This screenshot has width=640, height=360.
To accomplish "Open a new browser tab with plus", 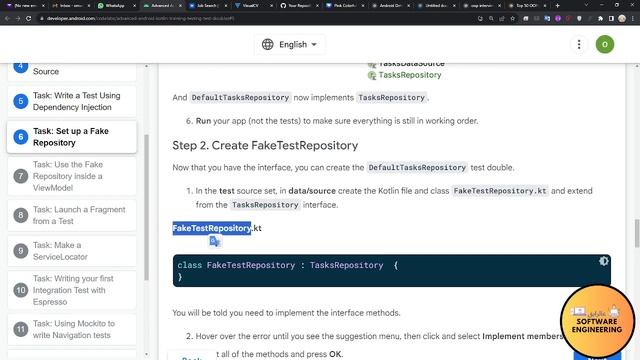I will pos(558,6).
